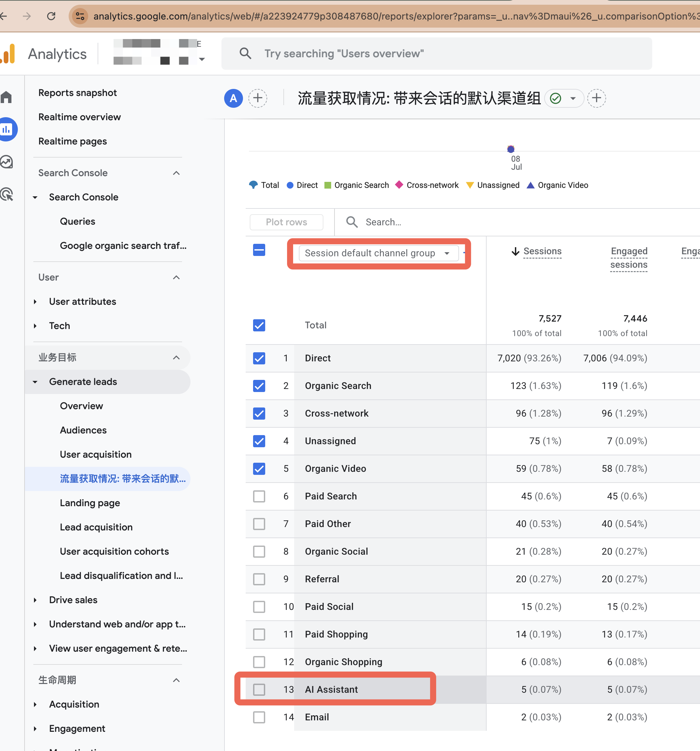Click the table search magnifier icon
The width and height of the screenshot is (700, 751).
point(352,222)
